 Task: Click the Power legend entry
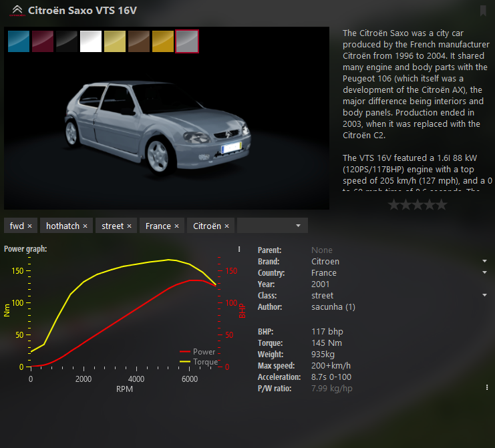(x=198, y=351)
